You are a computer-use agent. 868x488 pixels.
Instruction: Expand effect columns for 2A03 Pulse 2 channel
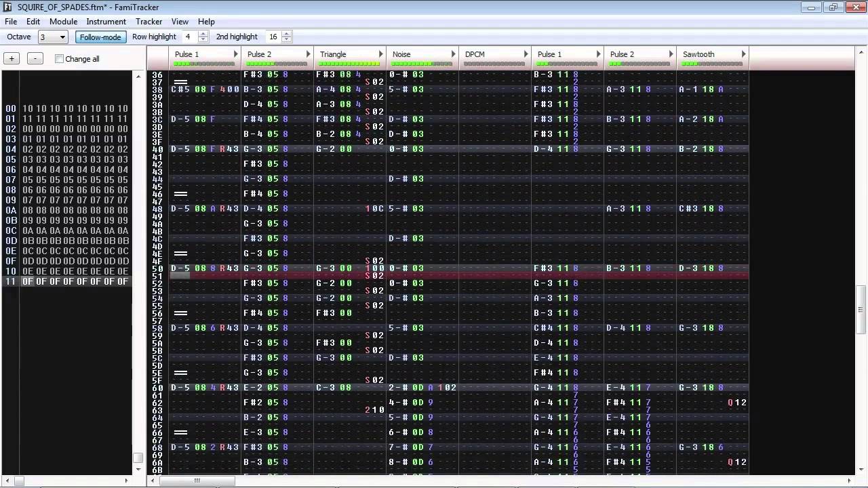[309, 54]
